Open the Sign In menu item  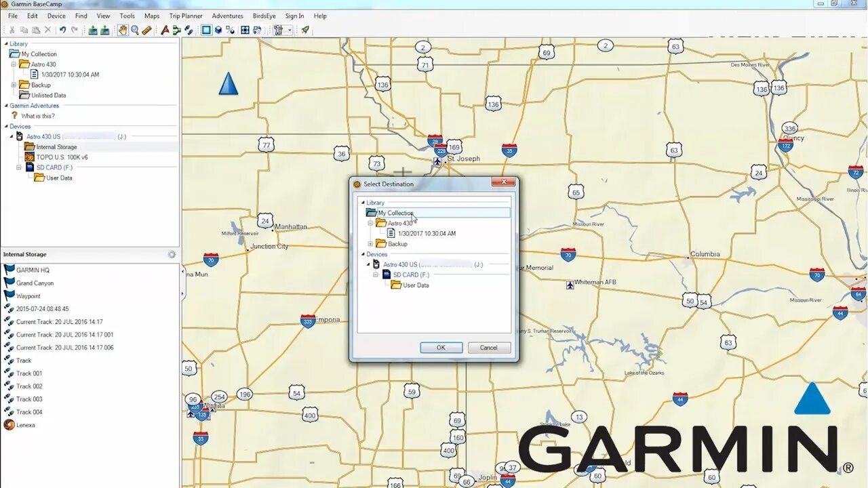click(294, 16)
